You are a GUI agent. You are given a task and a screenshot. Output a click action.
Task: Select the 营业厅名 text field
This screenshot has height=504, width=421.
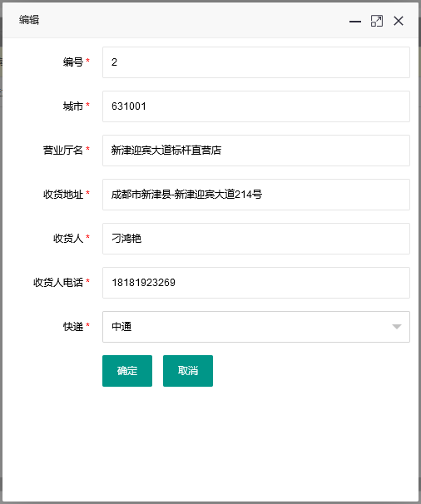(256, 151)
